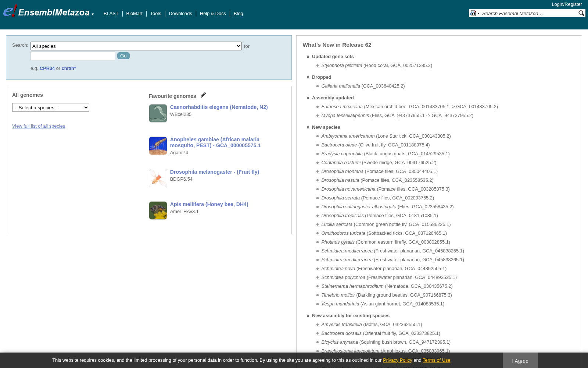
Task: Open the Privacy Policy link
Action: (x=398, y=360)
